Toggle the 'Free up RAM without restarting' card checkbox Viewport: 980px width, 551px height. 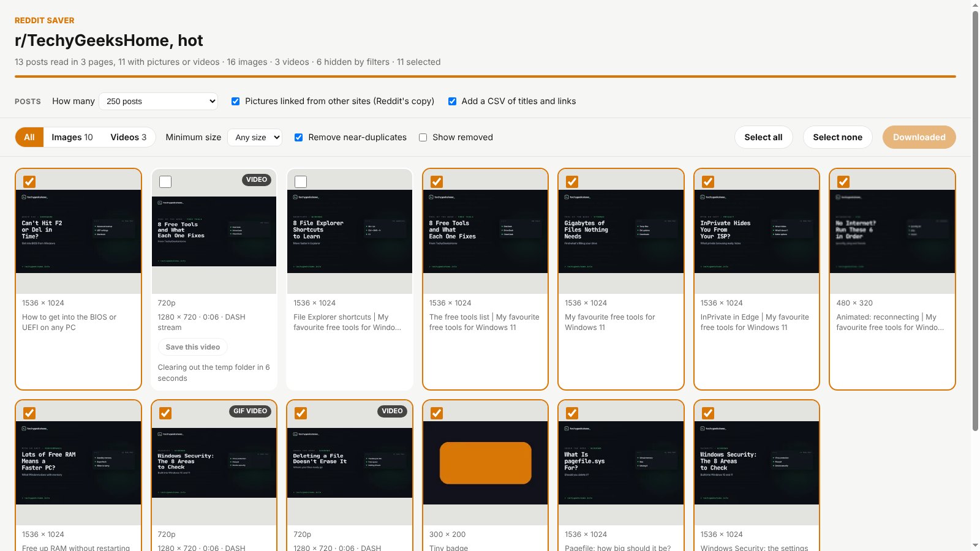tap(29, 413)
